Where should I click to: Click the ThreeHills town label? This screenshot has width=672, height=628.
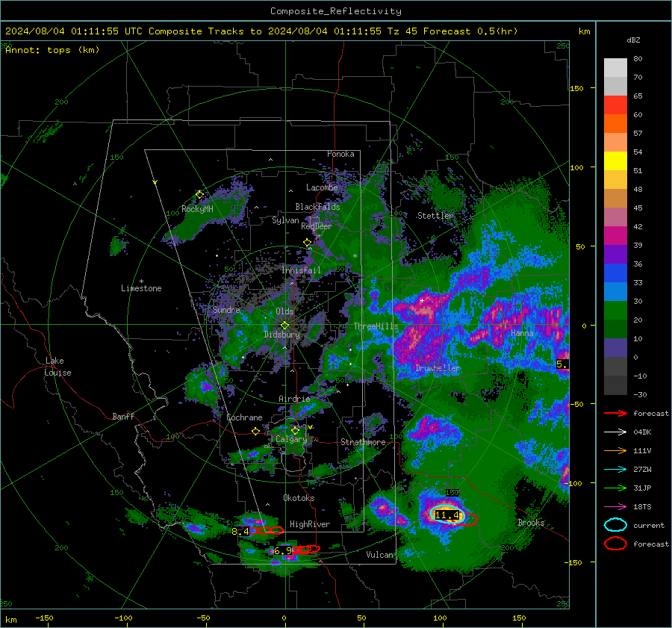(x=376, y=326)
